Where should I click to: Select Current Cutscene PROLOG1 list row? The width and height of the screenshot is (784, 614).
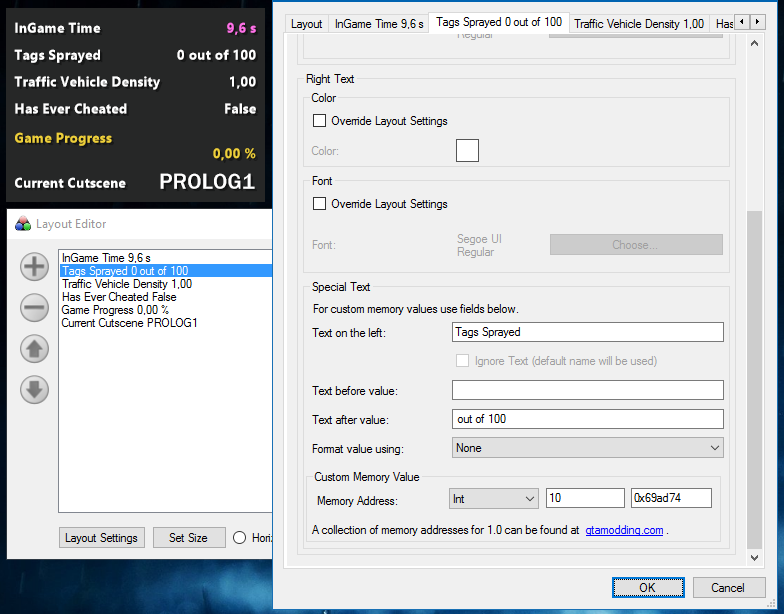(x=166, y=323)
